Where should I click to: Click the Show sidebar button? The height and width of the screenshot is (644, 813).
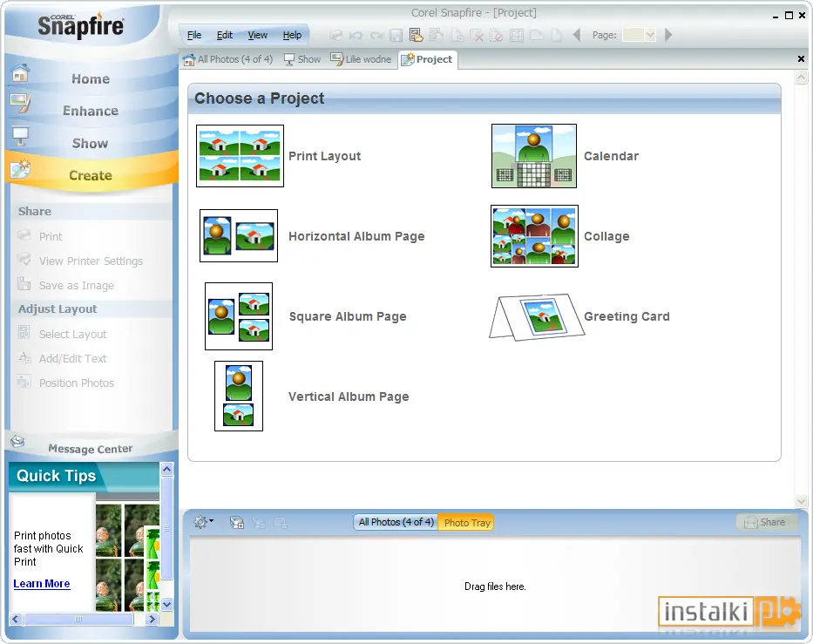[x=91, y=143]
